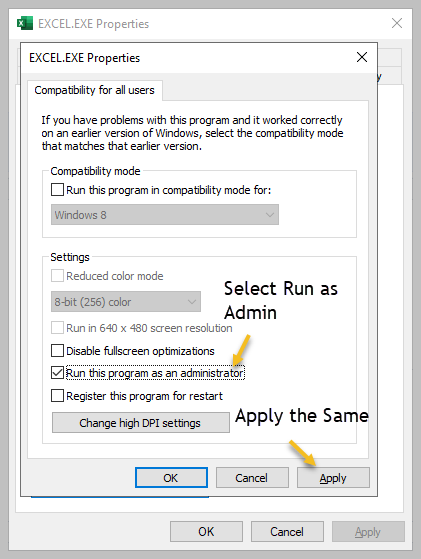Open the Windows 8 compatibility dropdown
421x559 pixels.
coord(165,215)
